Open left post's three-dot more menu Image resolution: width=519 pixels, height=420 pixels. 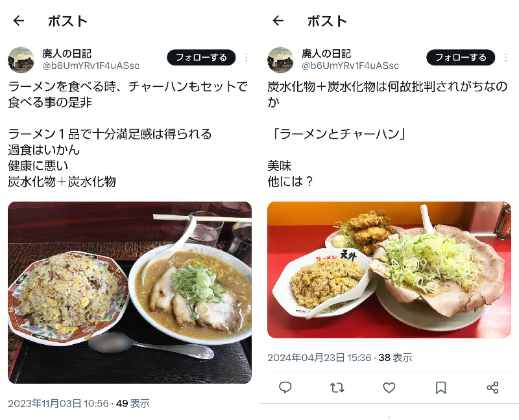click(247, 58)
